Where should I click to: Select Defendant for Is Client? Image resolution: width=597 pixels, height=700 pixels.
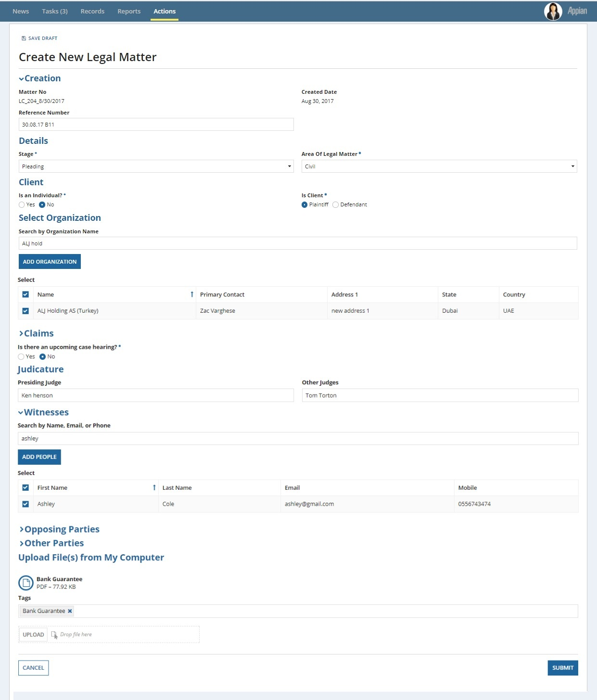pyautogui.click(x=336, y=205)
